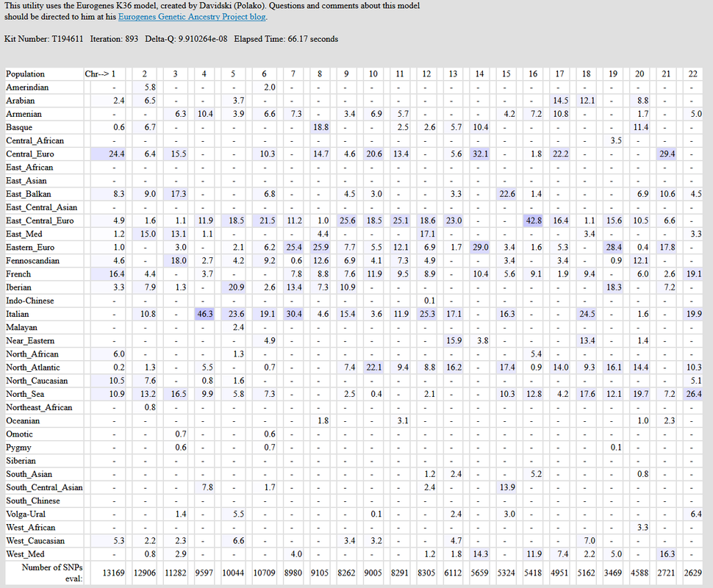Select the Central_African row label

coord(35,140)
